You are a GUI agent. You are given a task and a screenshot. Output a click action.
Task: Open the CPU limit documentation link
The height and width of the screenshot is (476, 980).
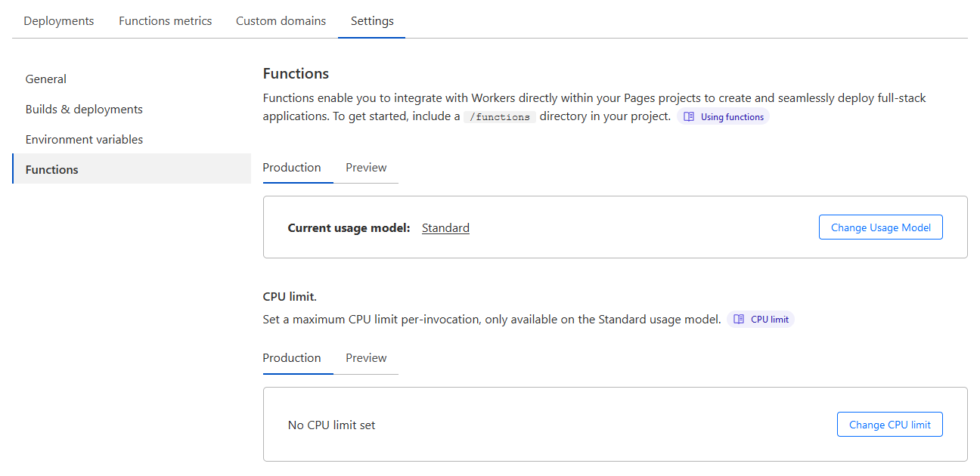(769, 320)
